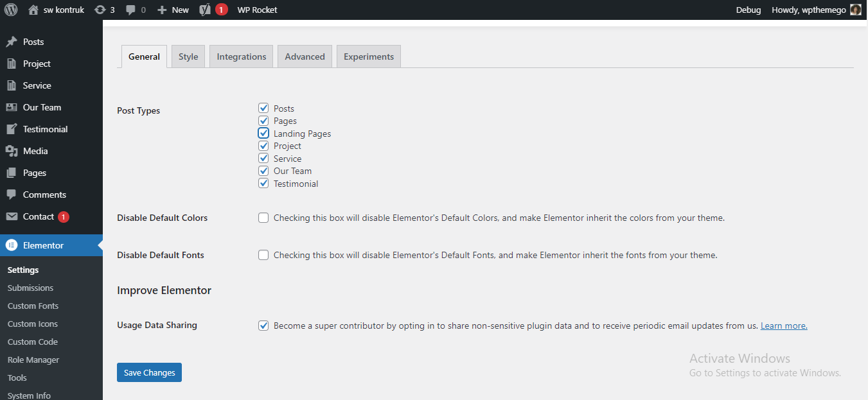Click the plus New icon
The height and width of the screenshot is (400, 868).
pyautogui.click(x=162, y=10)
